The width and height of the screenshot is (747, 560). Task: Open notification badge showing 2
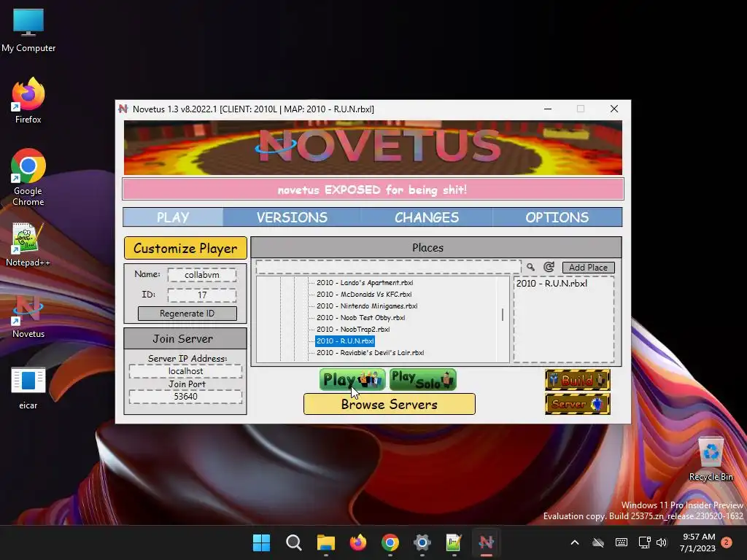point(727,542)
